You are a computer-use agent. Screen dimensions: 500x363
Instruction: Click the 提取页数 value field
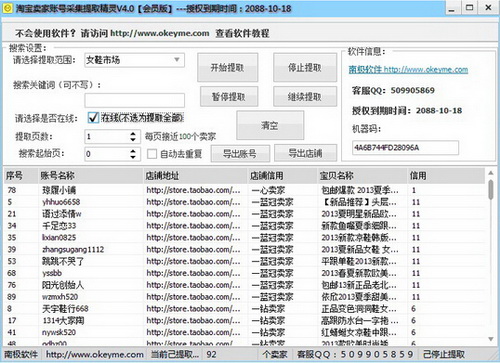107,136
